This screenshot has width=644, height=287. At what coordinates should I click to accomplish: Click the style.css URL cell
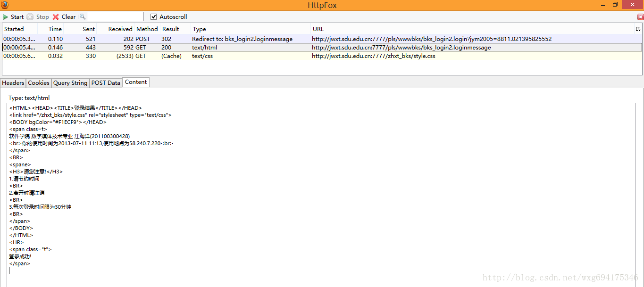point(373,56)
